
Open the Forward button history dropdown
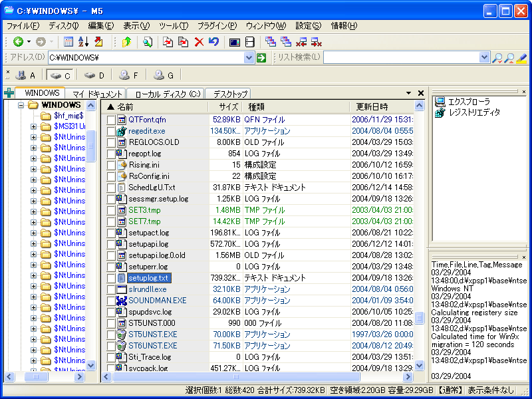tap(51, 42)
